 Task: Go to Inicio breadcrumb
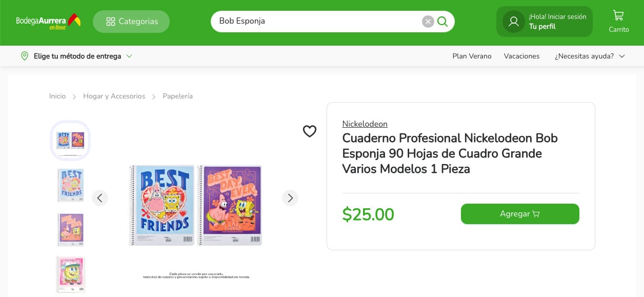[x=57, y=96]
